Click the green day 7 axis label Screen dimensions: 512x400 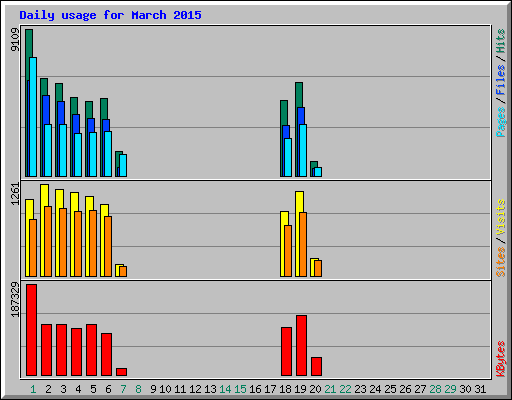click(123, 389)
